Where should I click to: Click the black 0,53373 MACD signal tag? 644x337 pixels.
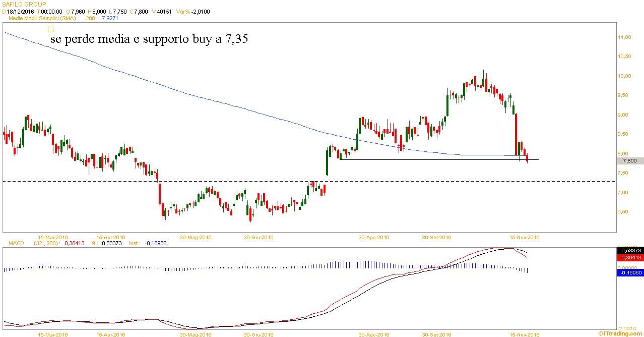tap(629, 250)
